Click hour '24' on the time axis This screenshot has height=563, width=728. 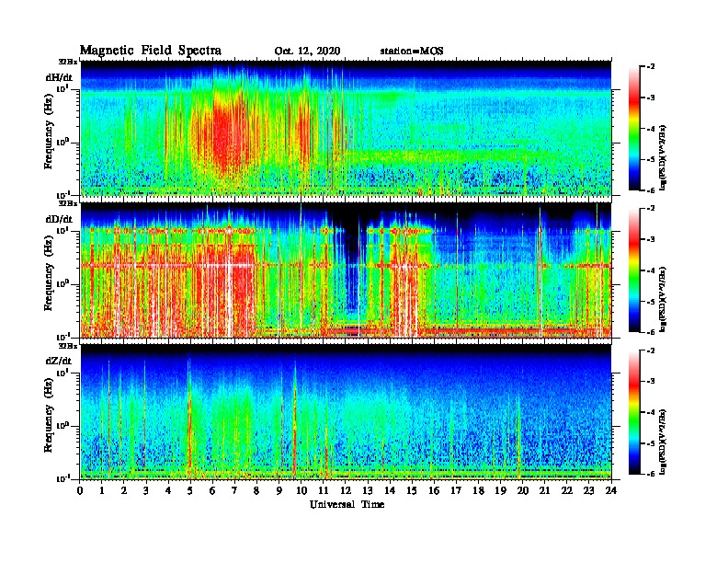point(611,490)
